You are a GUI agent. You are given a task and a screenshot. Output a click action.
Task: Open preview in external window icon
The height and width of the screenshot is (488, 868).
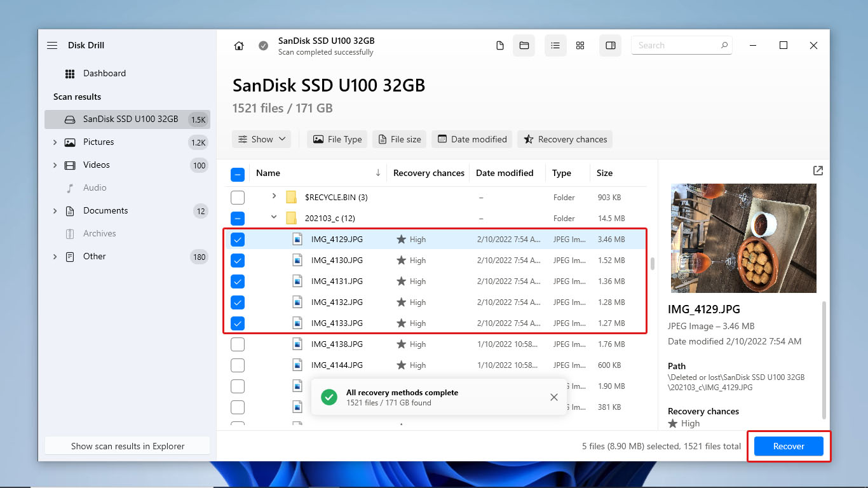tap(818, 170)
